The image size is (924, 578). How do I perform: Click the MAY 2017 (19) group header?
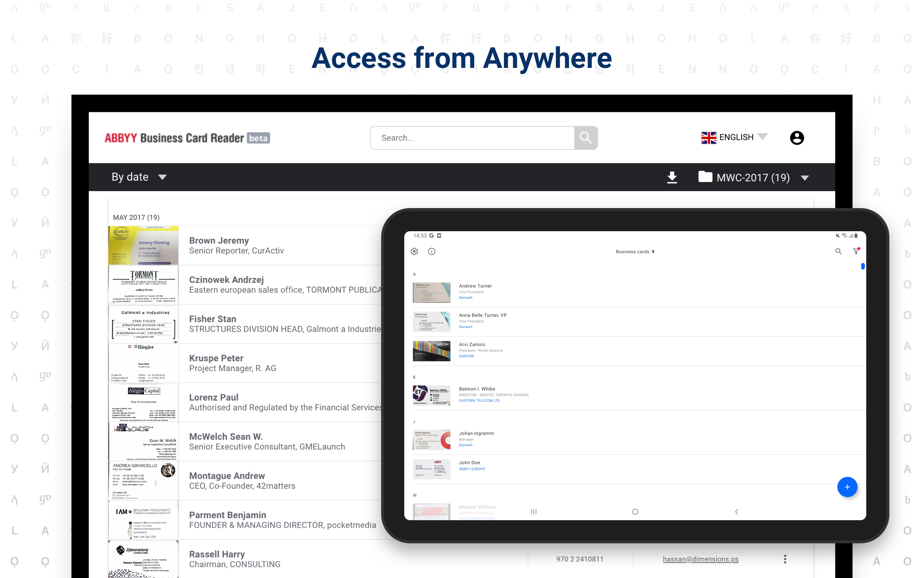click(136, 217)
